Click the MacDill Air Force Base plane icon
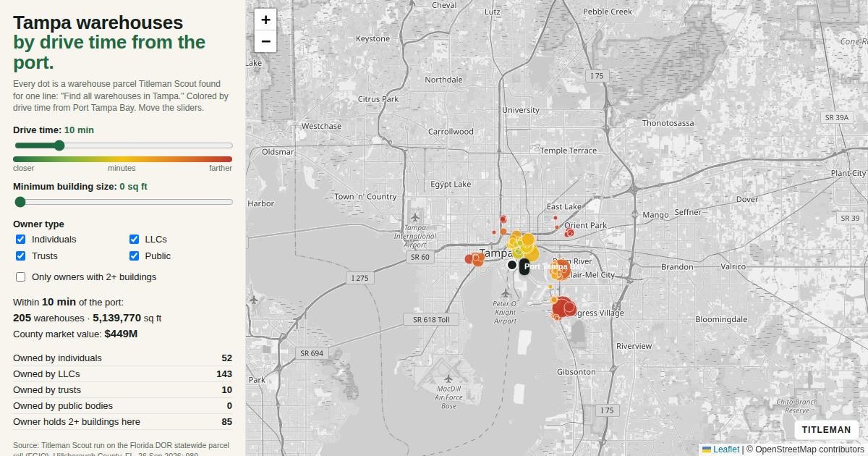The width and height of the screenshot is (868, 456). (x=448, y=379)
